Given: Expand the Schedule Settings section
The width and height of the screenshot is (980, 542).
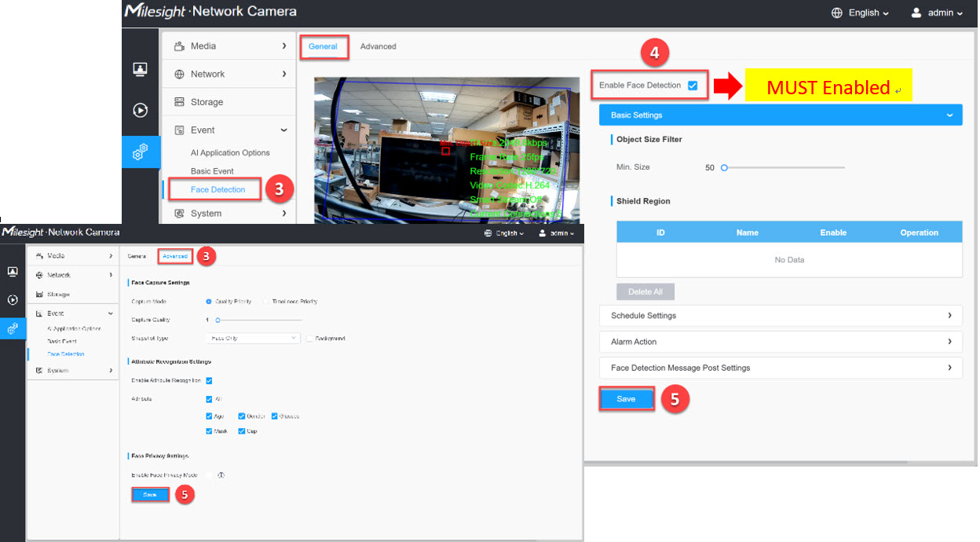Looking at the screenshot, I should pos(949,316).
